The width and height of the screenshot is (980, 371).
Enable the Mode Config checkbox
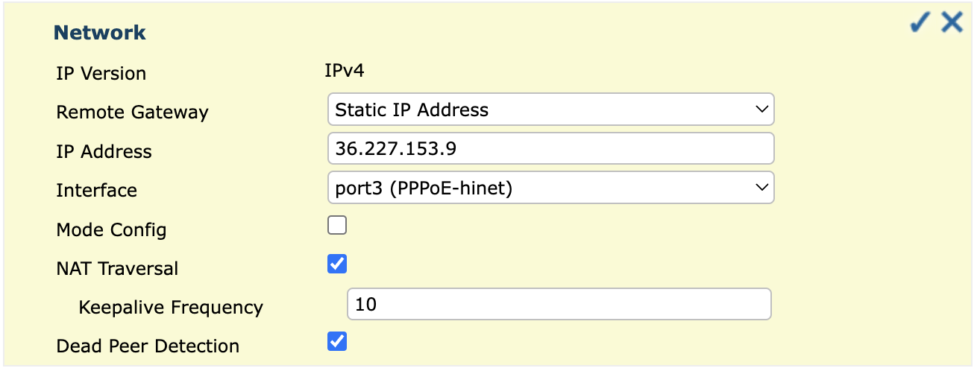337,225
